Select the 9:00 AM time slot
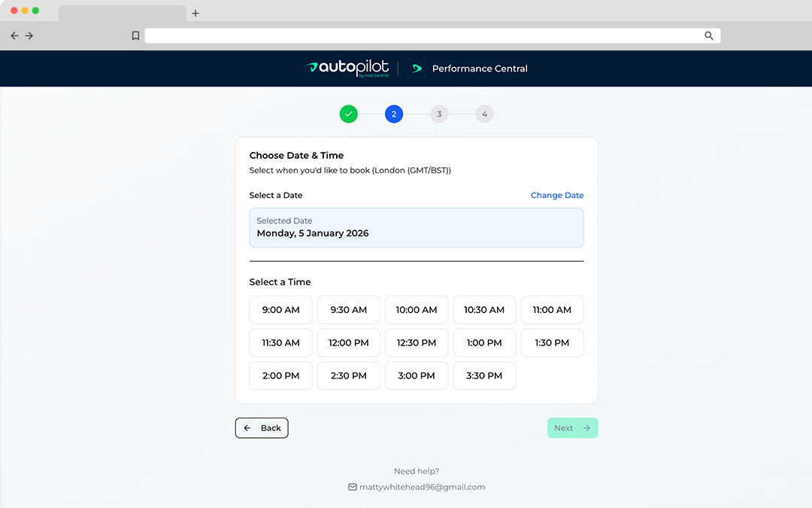This screenshot has height=508, width=812. pyautogui.click(x=280, y=309)
